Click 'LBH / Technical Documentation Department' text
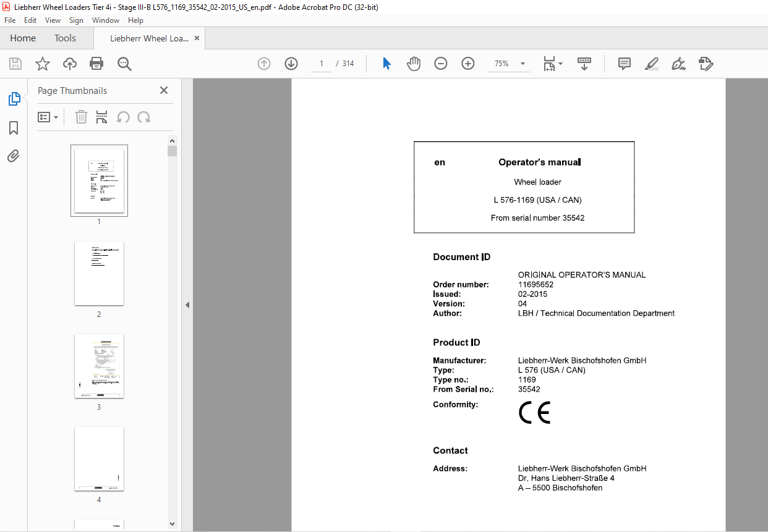This screenshot has height=532, width=768. point(596,313)
